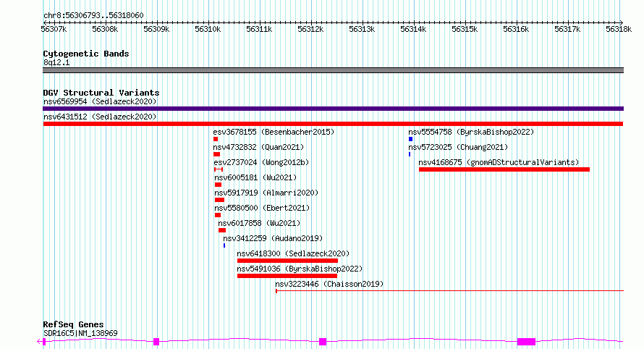Open the nsv5917919 (Almarri2020) label
The height and width of the screenshot is (349, 644).
point(266,193)
